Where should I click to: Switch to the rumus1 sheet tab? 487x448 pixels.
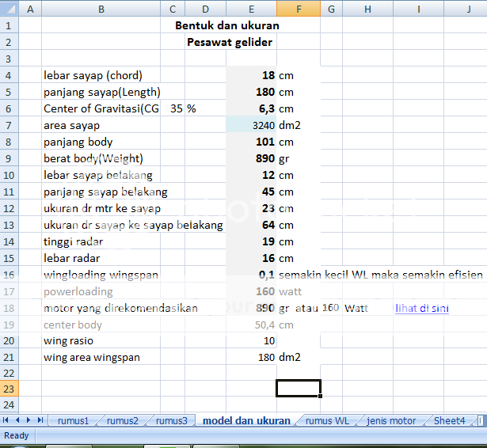74,420
